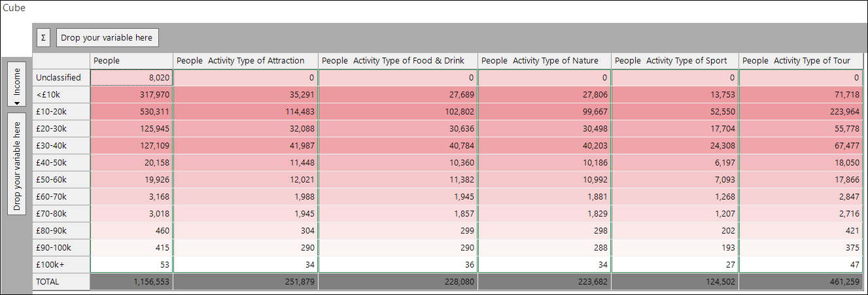Click the People cell 53
Viewport: 868px width, 295px height.
(131, 264)
